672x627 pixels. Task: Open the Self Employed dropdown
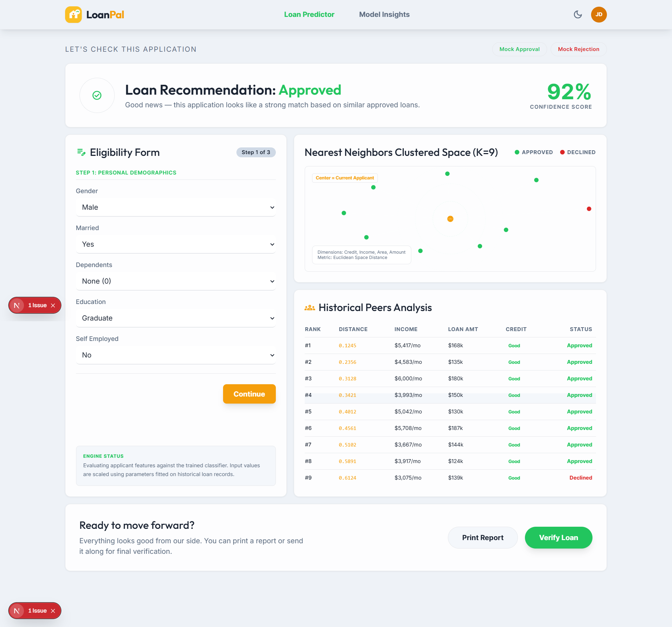click(176, 355)
